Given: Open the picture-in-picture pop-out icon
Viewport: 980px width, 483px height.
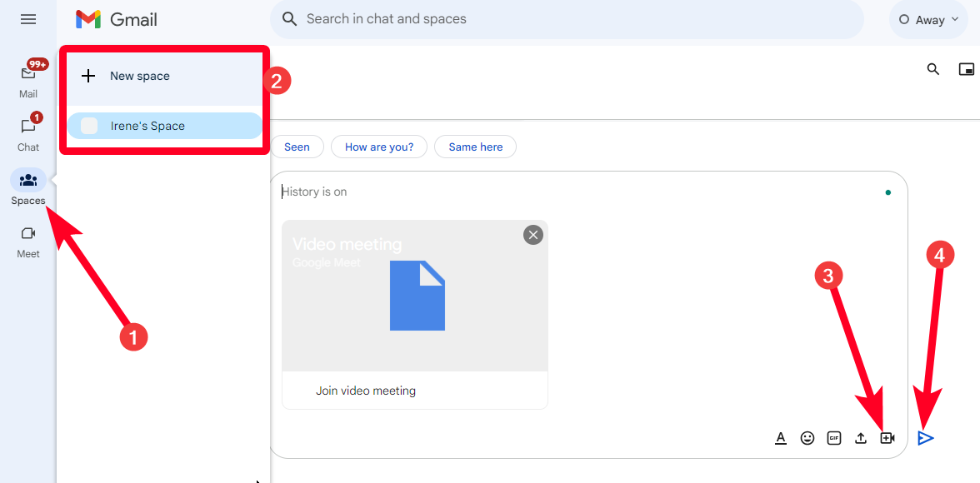Looking at the screenshot, I should (x=967, y=69).
